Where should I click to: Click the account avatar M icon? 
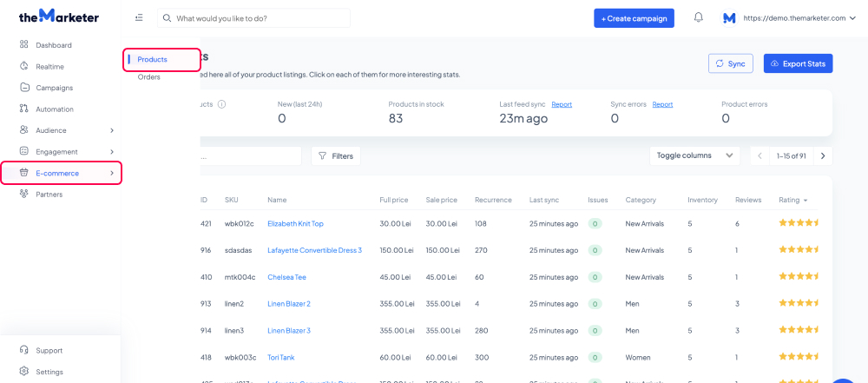[x=730, y=17]
